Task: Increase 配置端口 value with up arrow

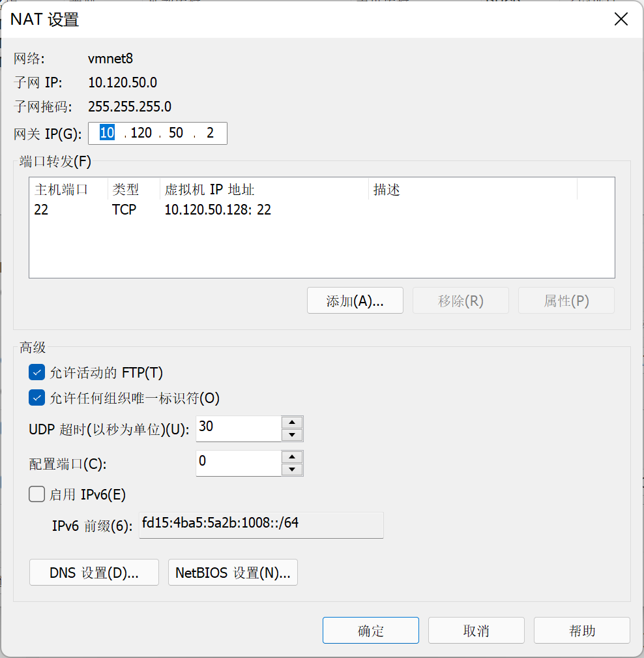Action: tap(292, 457)
